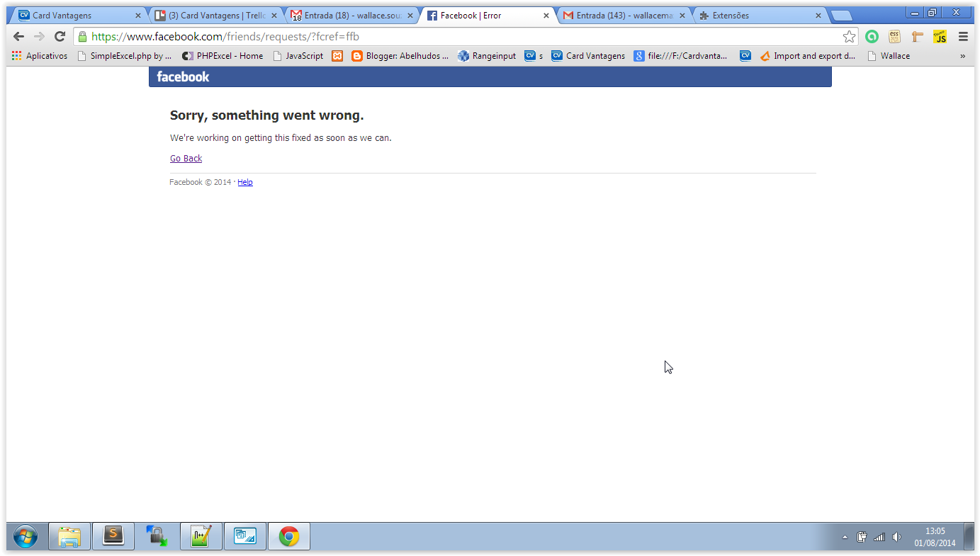Open the JavaScript bookmark
Viewport: 980px width, 556px height.
[298, 56]
